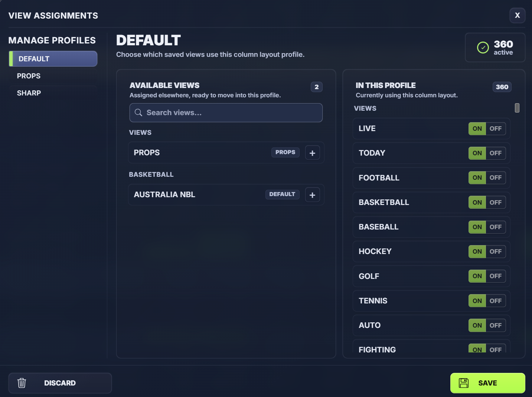The image size is (532, 397).
Task: Turn OFF the LIVE view
Action: tap(496, 128)
